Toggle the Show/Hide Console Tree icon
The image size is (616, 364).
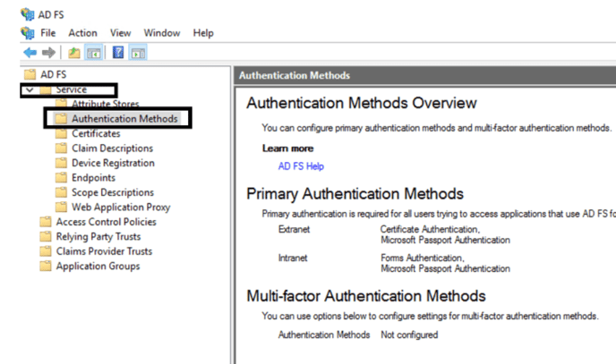click(x=92, y=53)
